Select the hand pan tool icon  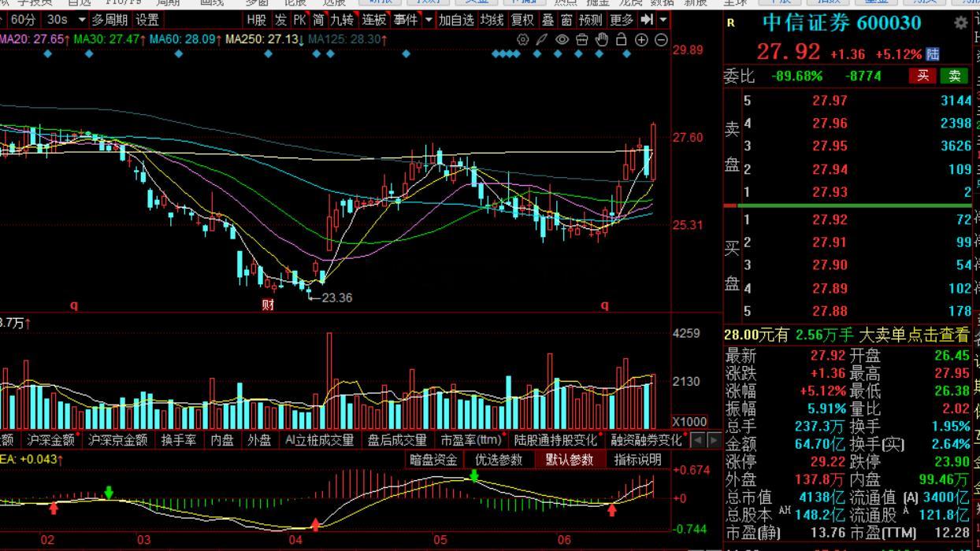coord(602,39)
